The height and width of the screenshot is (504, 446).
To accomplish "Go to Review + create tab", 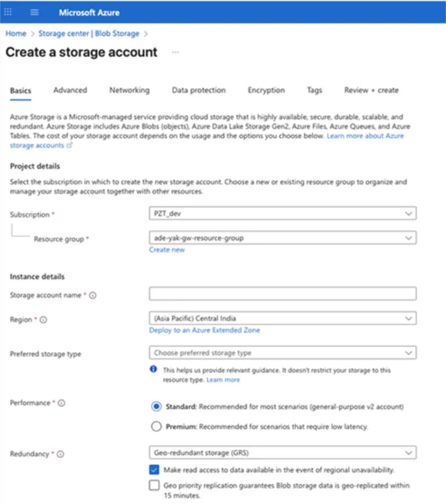I will [x=371, y=90].
